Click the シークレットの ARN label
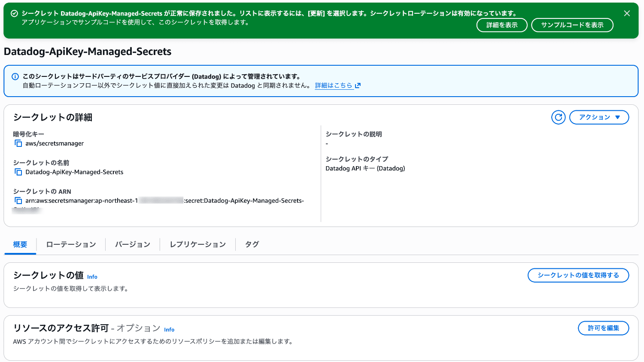The image size is (644, 362). (x=42, y=192)
